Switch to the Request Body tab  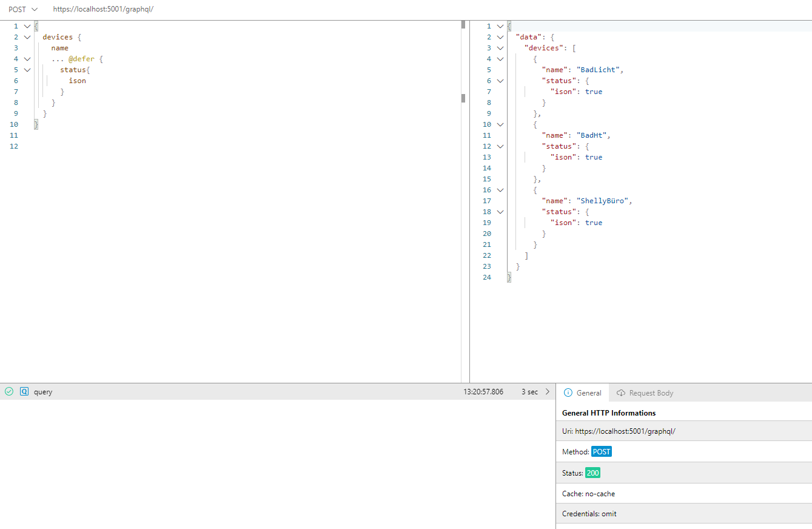pyautogui.click(x=651, y=393)
